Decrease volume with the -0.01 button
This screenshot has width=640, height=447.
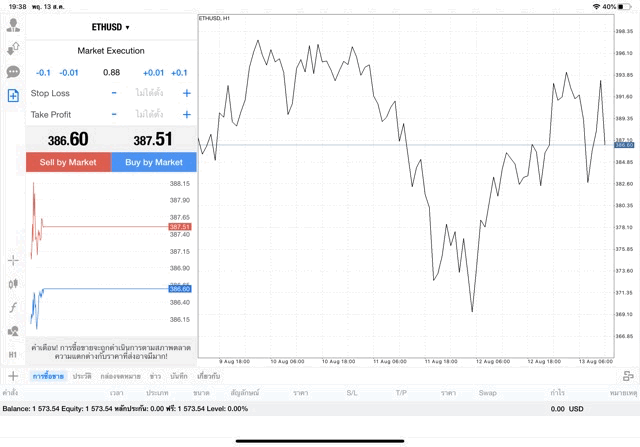69,72
